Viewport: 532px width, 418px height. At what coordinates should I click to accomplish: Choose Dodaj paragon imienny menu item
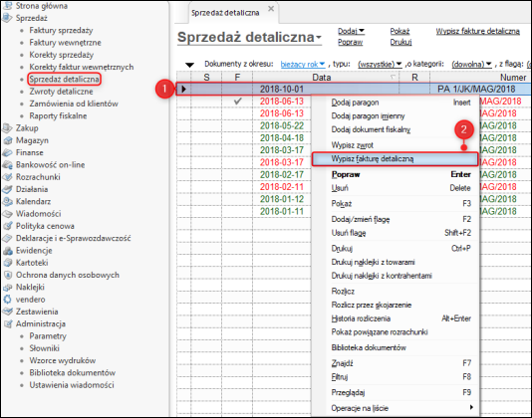[395, 115]
